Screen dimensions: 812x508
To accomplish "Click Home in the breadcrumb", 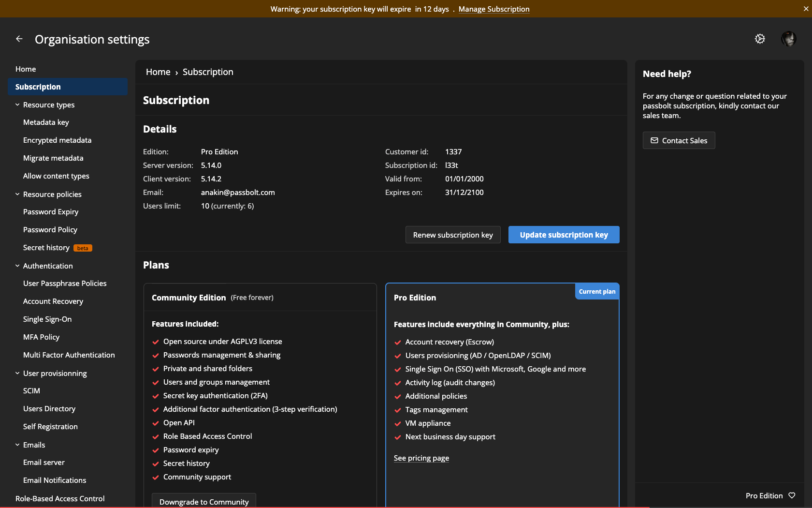I will coord(158,72).
